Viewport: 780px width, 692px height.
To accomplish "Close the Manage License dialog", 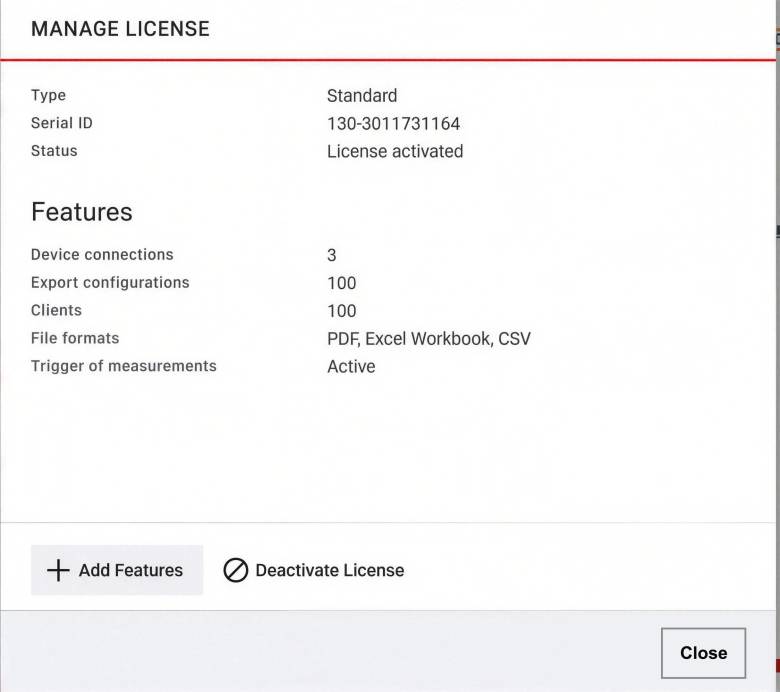I will point(703,653).
